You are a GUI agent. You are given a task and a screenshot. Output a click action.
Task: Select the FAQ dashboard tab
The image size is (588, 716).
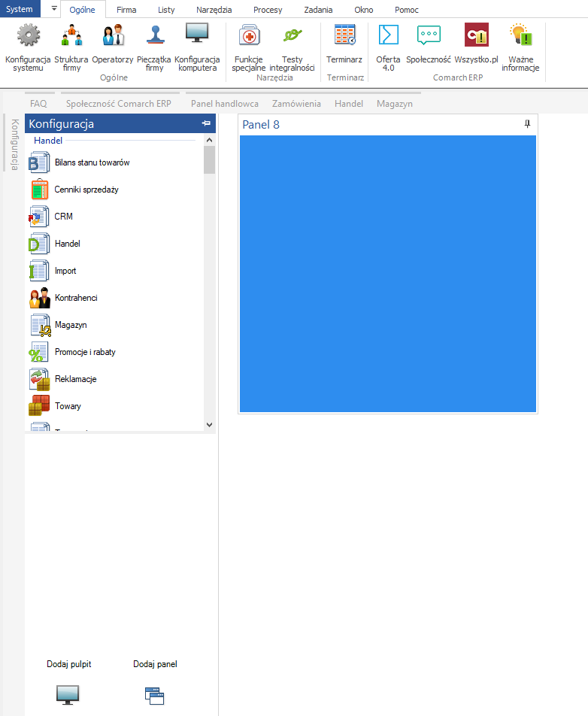click(39, 104)
